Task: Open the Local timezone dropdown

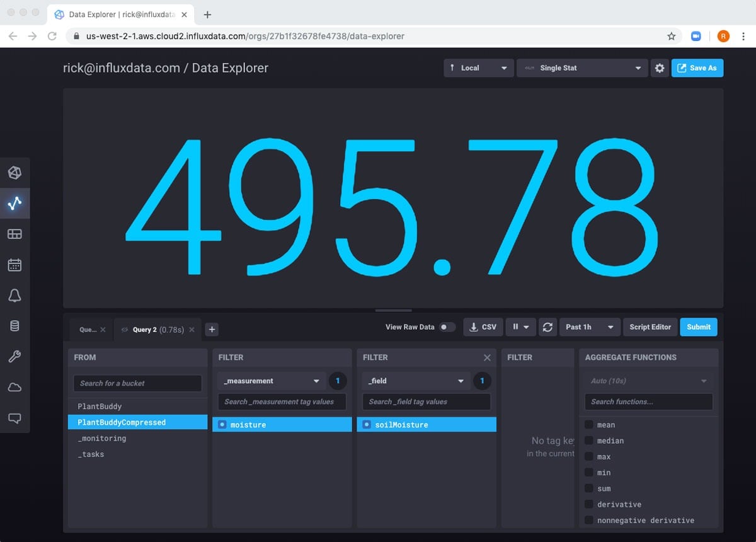Action: pyautogui.click(x=478, y=68)
